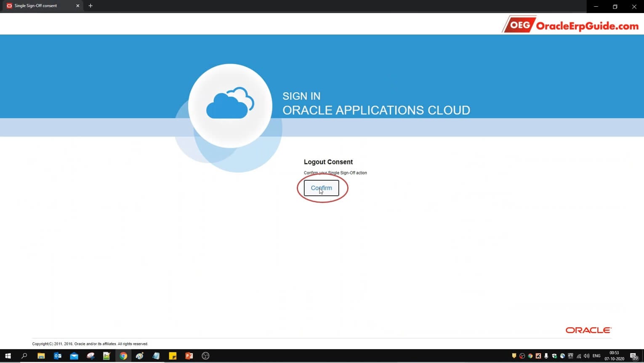
Task: Open PowerPoint from the taskbar
Action: 189,356
